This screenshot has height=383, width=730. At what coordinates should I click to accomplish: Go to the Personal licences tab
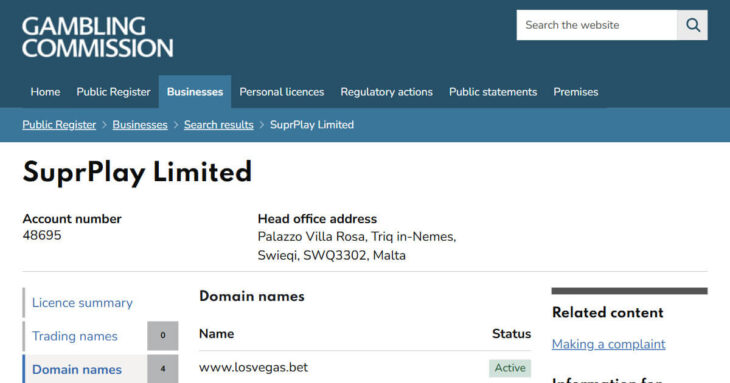click(x=282, y=92)
